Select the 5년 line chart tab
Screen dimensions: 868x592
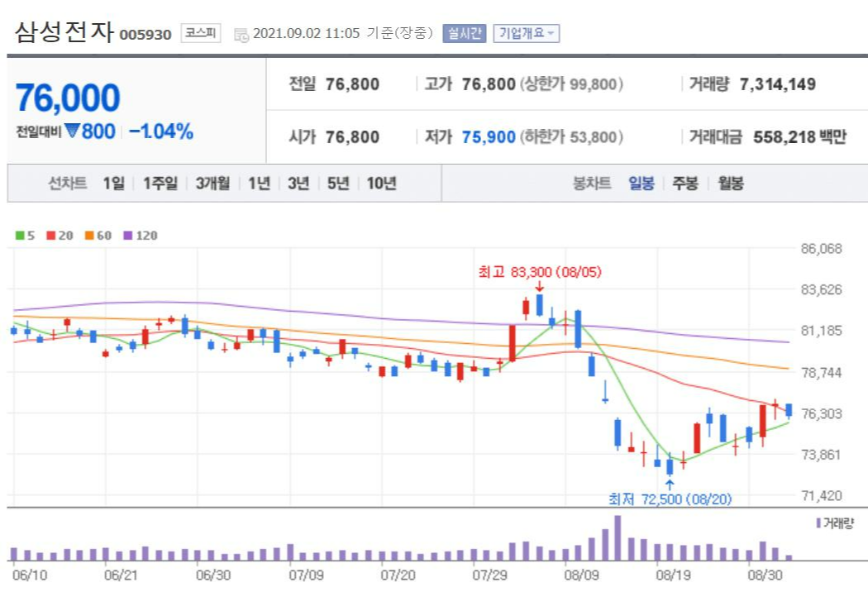tap(338, 183)
